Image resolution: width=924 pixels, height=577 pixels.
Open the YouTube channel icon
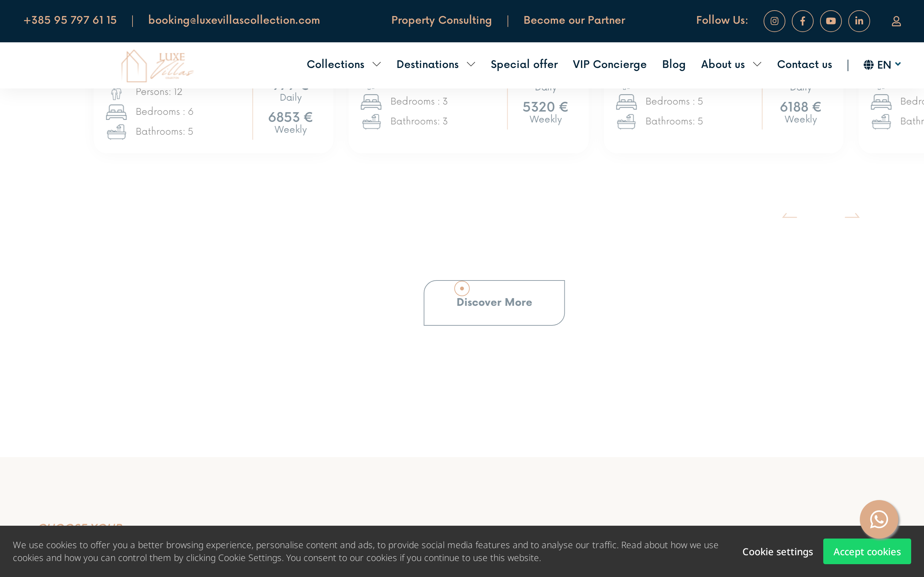[x=830, y=21]
